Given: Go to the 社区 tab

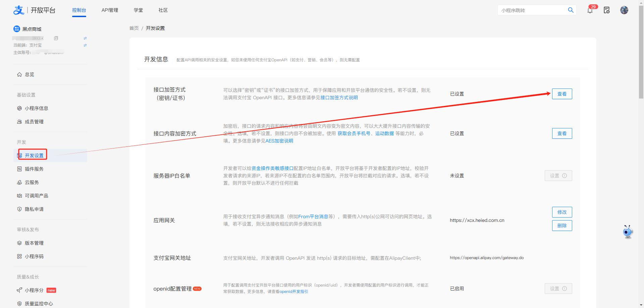Looking at the screenshot, I should tap(163, 10).
